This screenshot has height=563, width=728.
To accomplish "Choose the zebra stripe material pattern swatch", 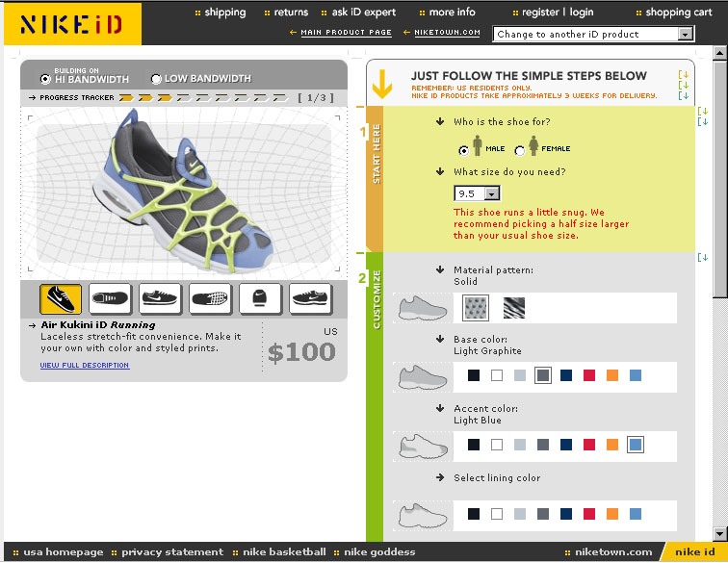I will [514, 308].
